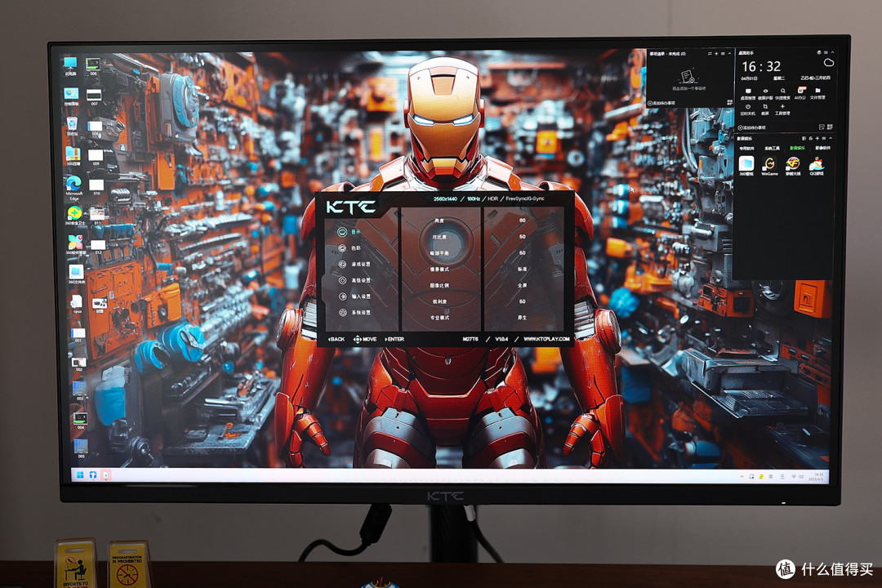
Task: Collapse the to-do list panel with chevron
Action: pos(729,53)
